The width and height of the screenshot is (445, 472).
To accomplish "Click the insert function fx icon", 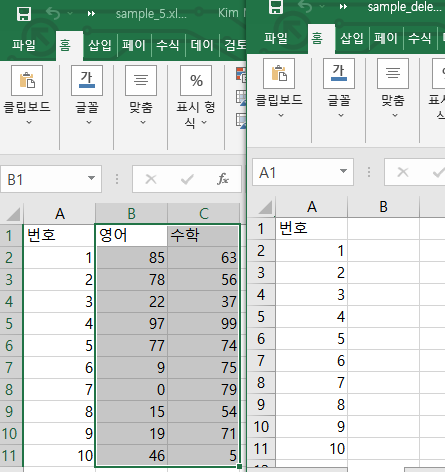I will [x=223, y=179].
